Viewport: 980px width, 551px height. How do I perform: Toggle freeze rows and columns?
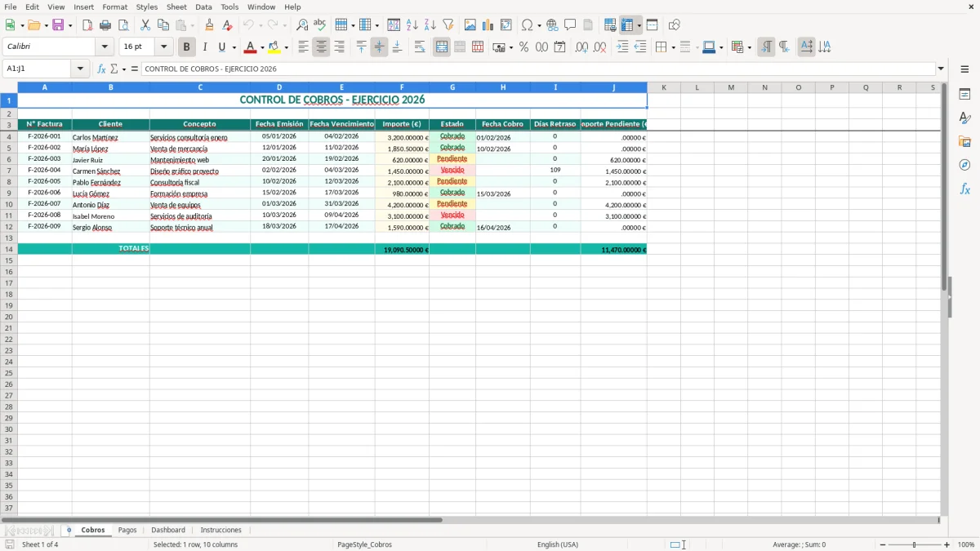click(x=627, y=25)
